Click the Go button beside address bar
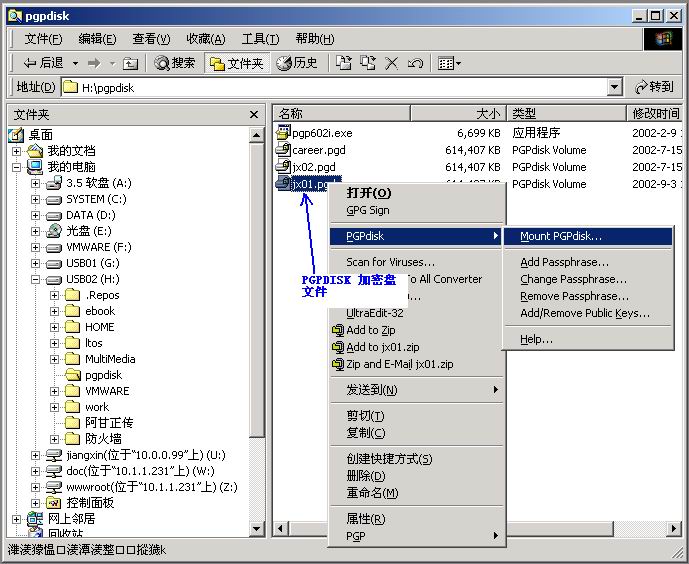This screenshot has height=564, width=689. click(655, 87)
